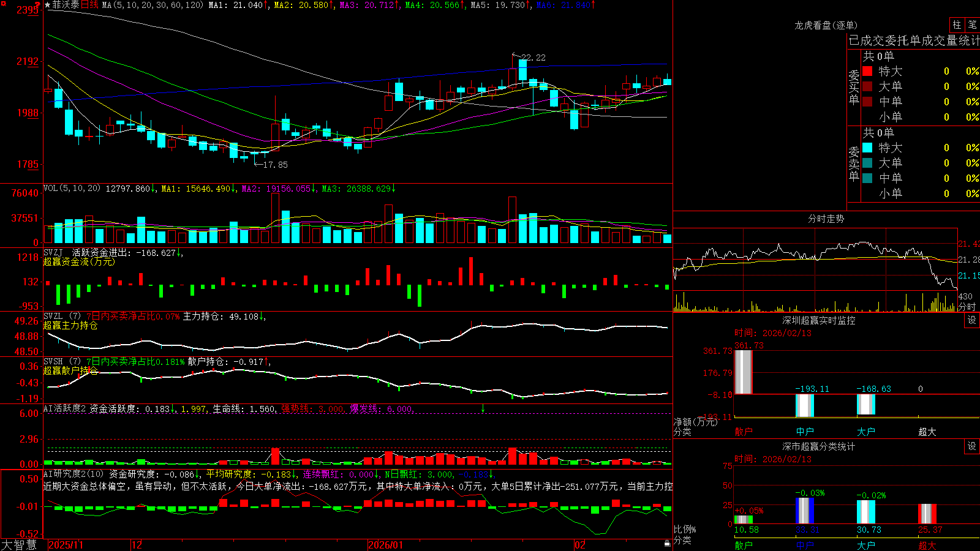Click the 爆发线: 6.000 label
Screen dimensions: 980x551
pyautogui.click(x=381, y=408)
